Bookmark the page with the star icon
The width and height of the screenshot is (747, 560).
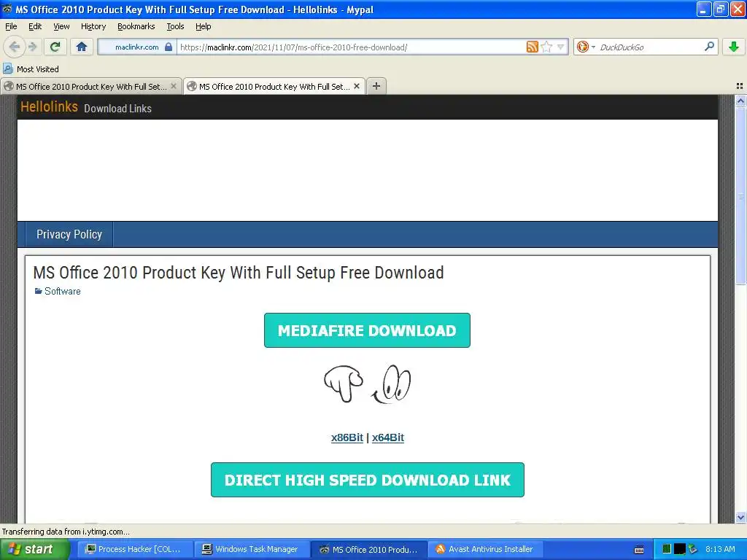click(547, 47)
